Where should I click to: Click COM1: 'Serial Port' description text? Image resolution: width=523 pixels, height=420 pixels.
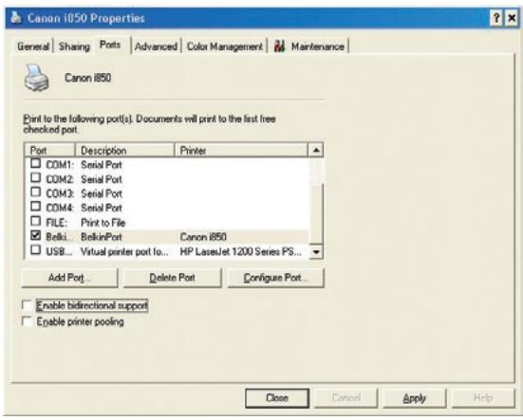[102, 165]
